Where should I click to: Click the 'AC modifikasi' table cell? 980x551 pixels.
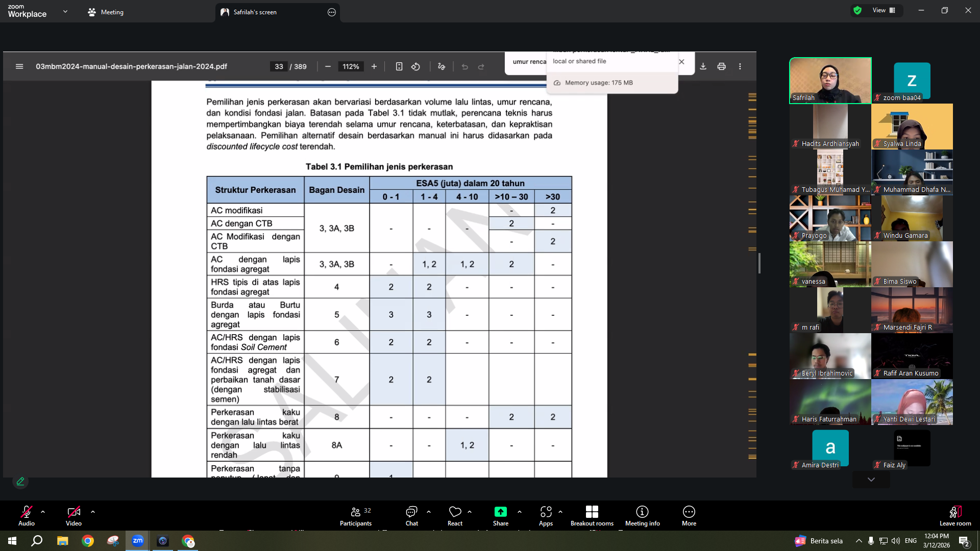(x=256, y=210)
